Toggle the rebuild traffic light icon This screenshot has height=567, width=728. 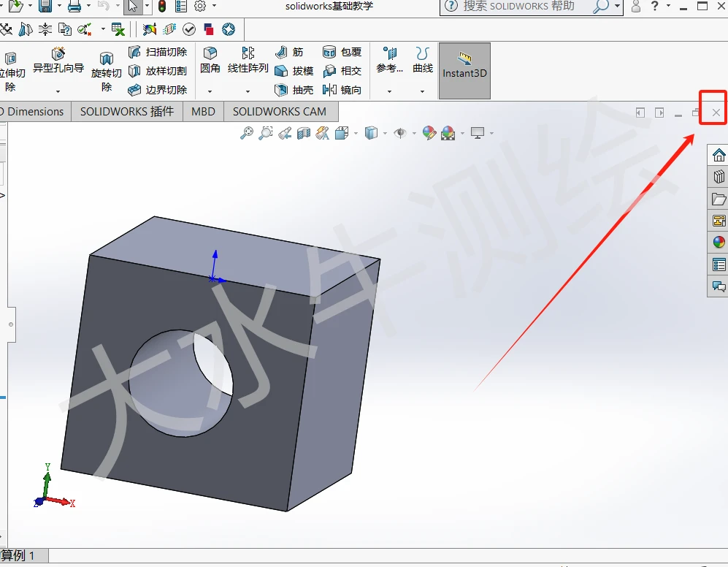[162, 6]
